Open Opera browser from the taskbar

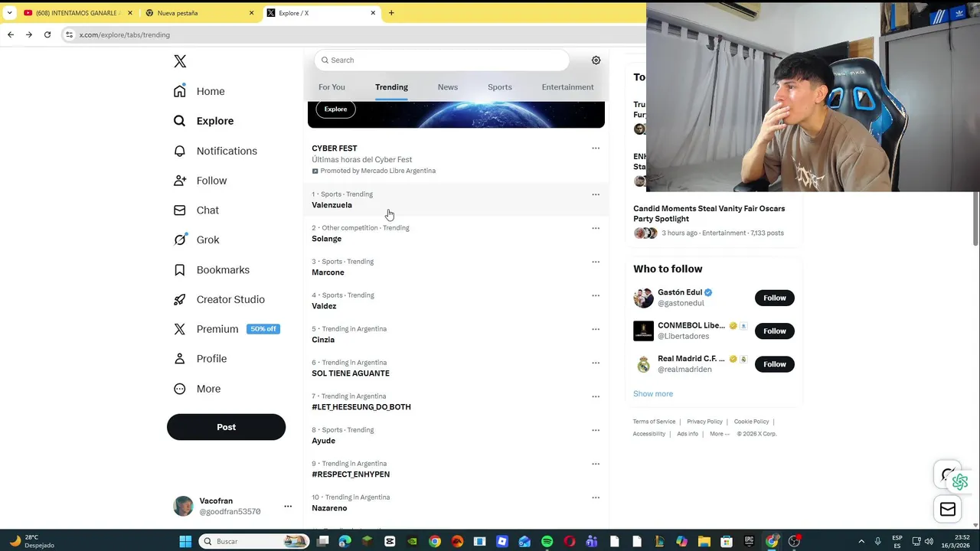click(570, 541)
